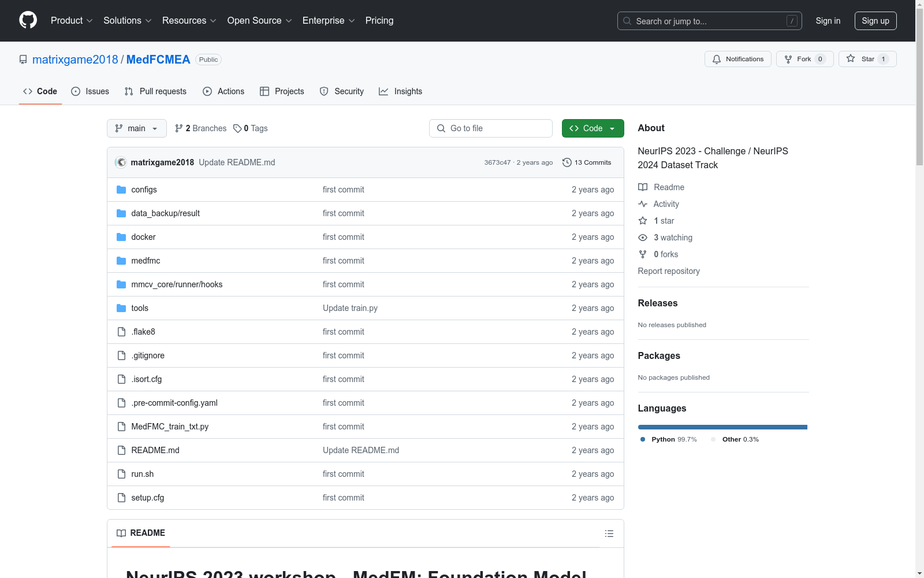This screenshot has width=924, height=578.
Task: Click the fork icon beside 0 forks
Action: [643, 254]
